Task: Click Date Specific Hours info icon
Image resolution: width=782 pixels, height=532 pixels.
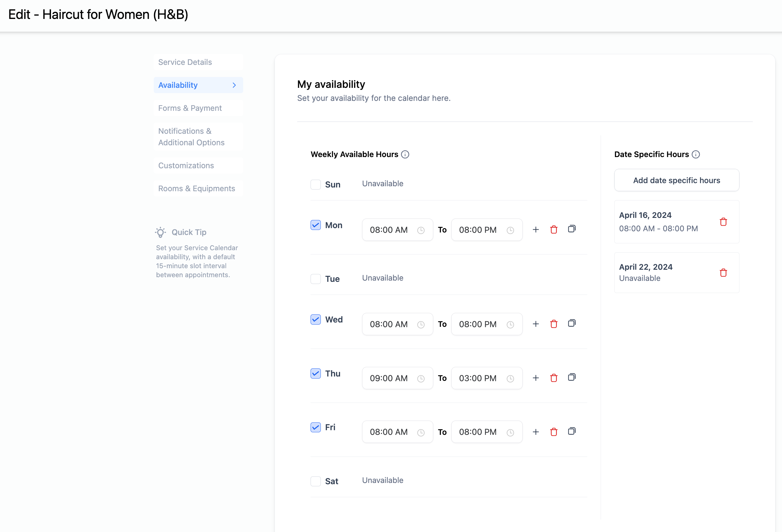Action: [x=696, y=154]
